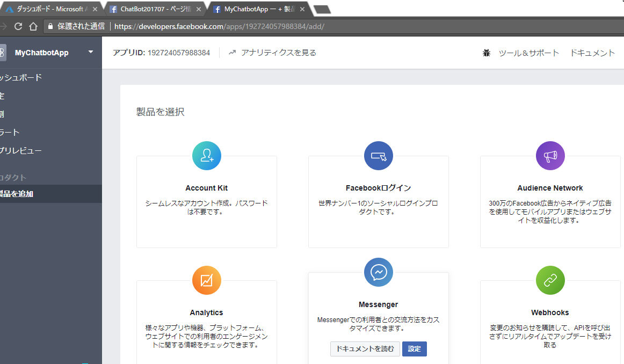Click the Audience Network megaphone icon
The image size is (624, 364).
[550, 156]
